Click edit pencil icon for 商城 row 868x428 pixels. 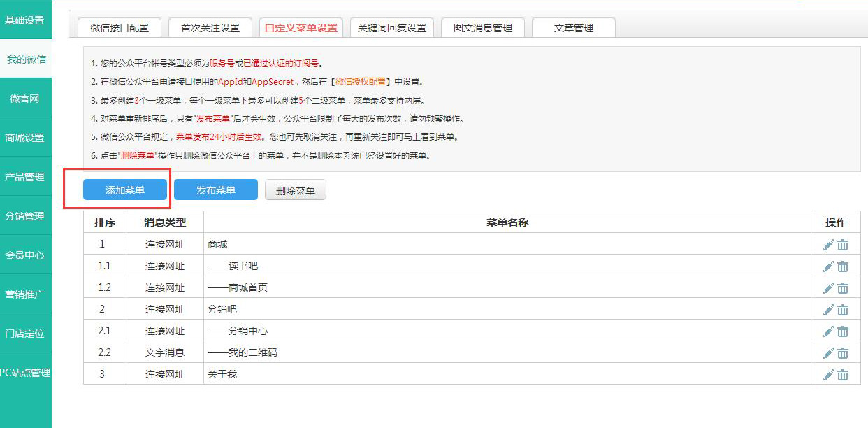click(x=828, y=245)
